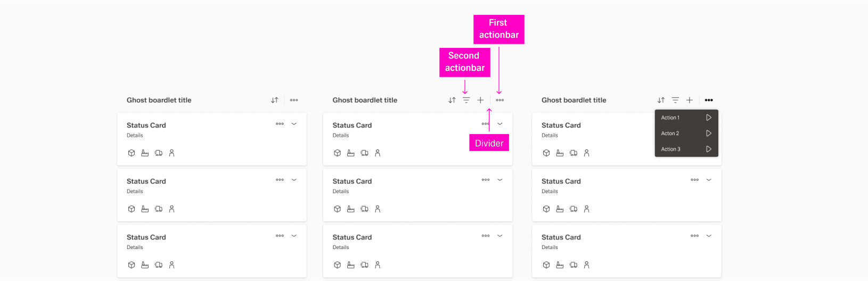Viewport: 868px width, 281px height.
Task: Open more options on first boardlet header
Action: (x=294, y=100)
